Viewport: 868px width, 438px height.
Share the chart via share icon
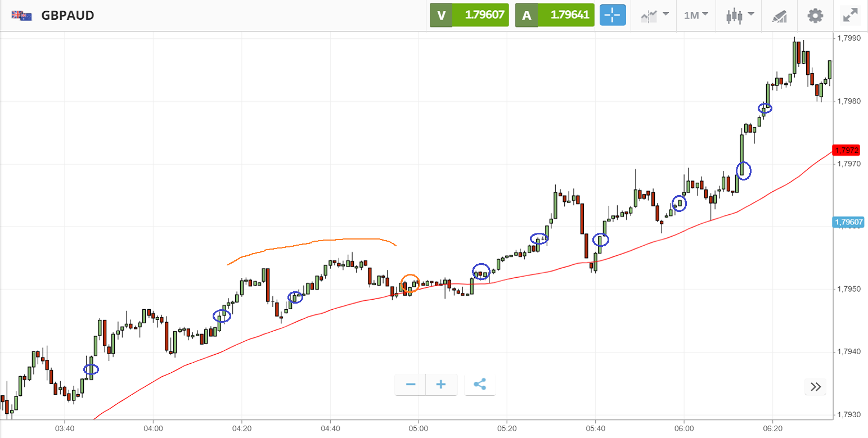point(480,385)
